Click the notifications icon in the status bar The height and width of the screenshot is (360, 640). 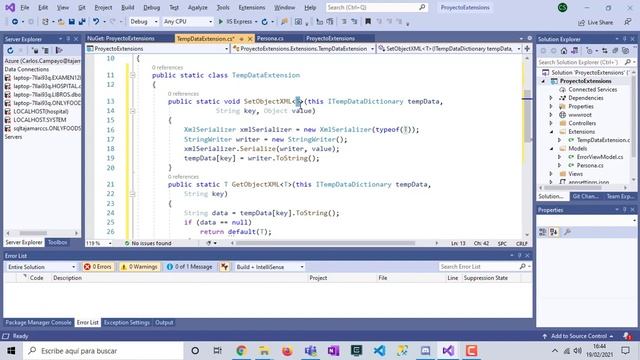click(627, 336)
